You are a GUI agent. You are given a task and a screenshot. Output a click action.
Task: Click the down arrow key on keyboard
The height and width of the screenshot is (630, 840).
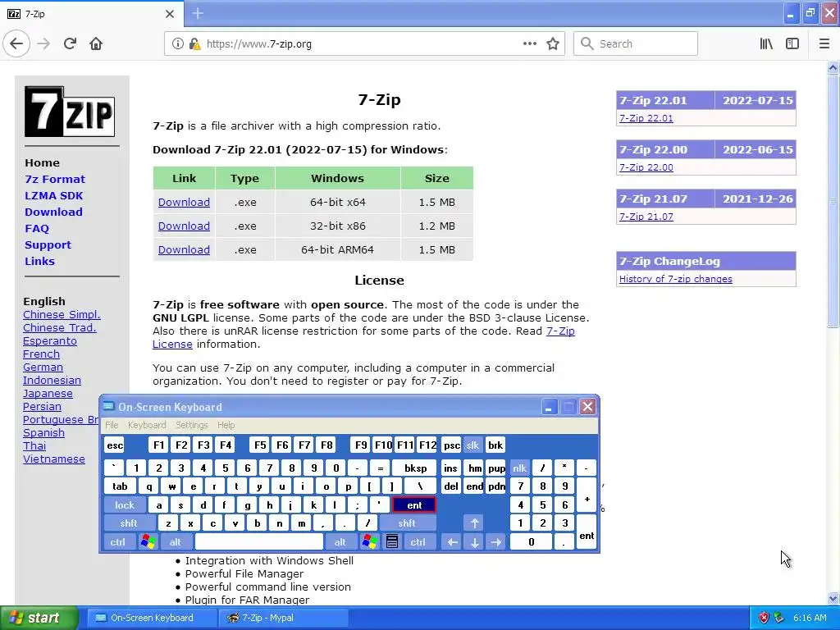click(474, 541)
